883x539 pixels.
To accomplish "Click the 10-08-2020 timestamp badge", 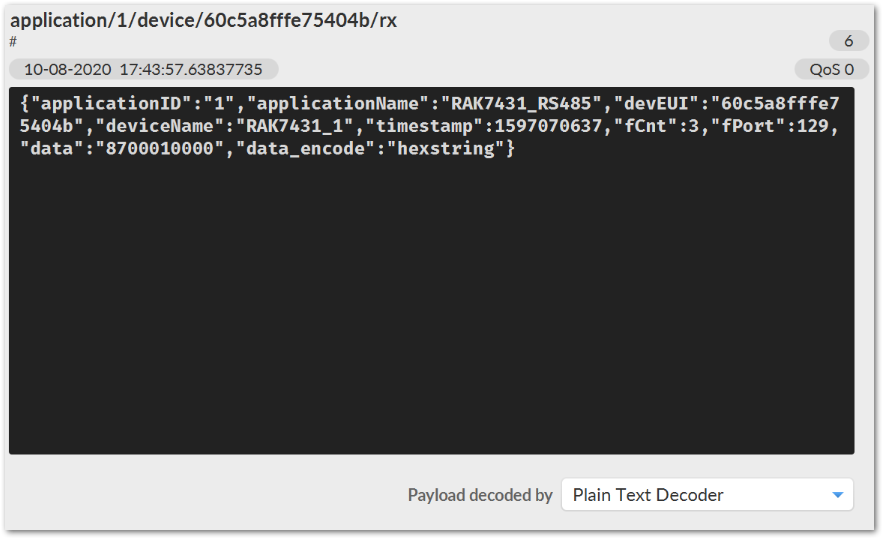I will 144,69.
